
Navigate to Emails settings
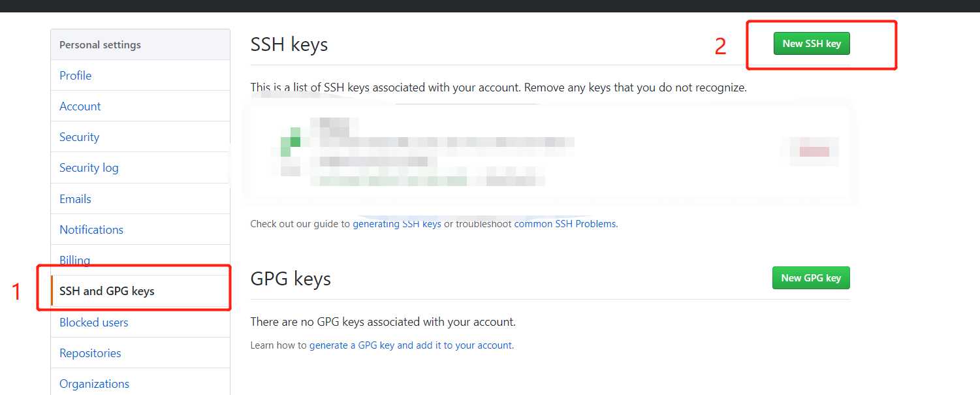(x=75, y=198)
